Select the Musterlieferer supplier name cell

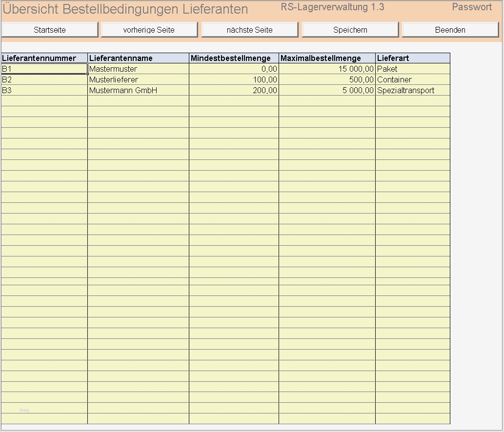(138, 79)
